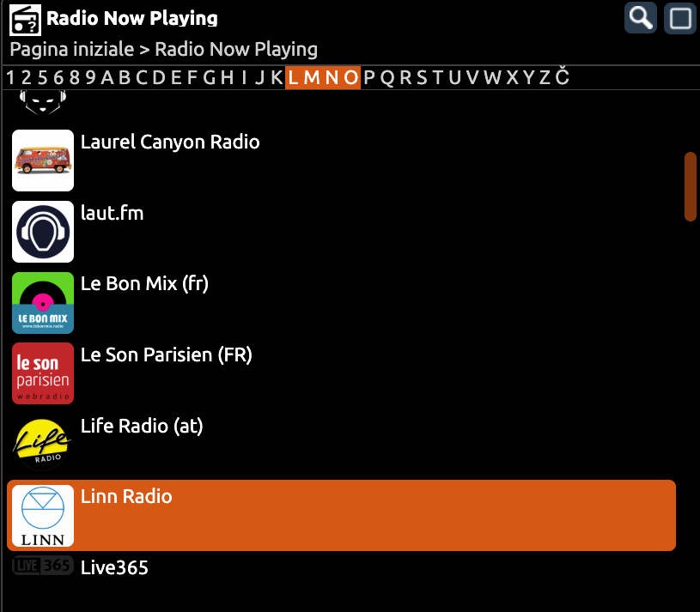Click the Le Son Parisien red logo

point(43,373)
